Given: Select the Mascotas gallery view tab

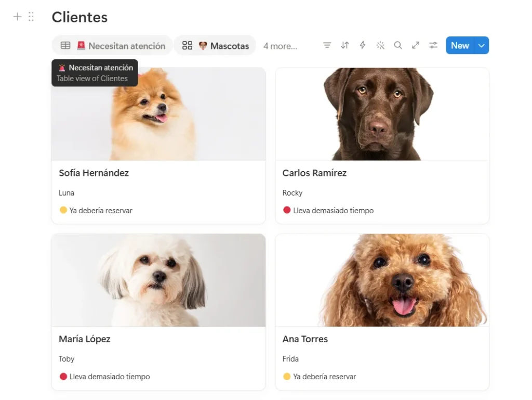Looking at the screenshot, I should click(x=215, y=45).
